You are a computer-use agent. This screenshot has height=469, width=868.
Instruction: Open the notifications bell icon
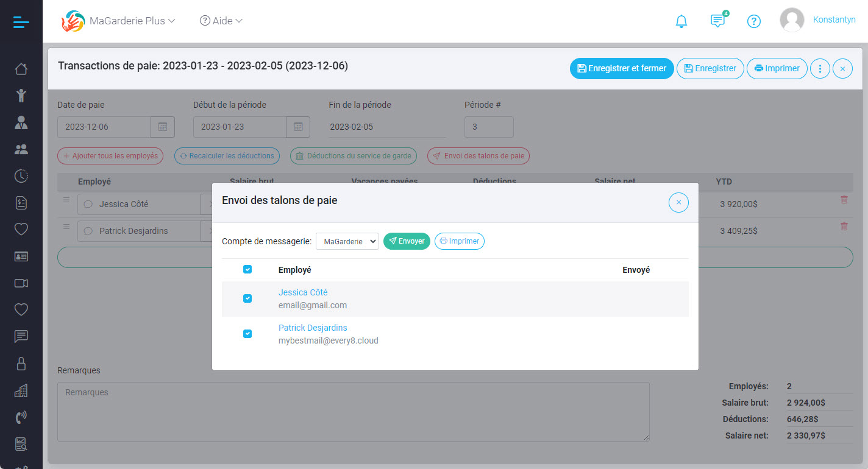pyautogui.click(x=681, y=20)
